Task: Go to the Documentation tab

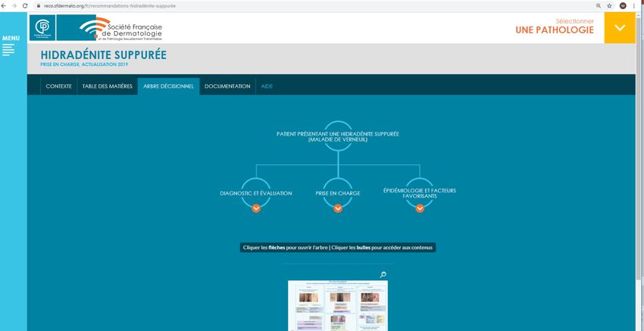Action: click(x=227, y=86)
